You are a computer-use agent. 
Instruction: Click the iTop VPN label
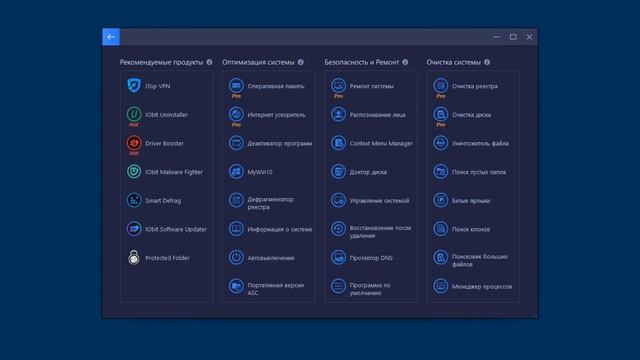point(158,86)
